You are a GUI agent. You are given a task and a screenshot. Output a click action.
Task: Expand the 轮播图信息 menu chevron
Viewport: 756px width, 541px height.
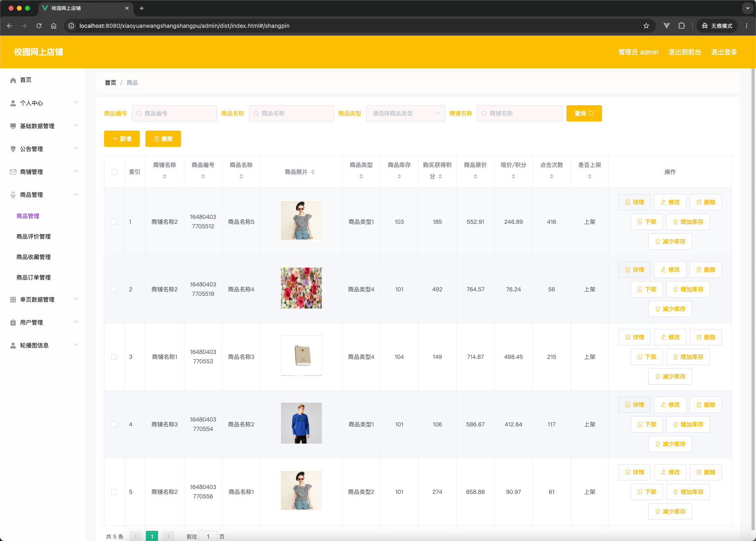(x=76, y=345)
